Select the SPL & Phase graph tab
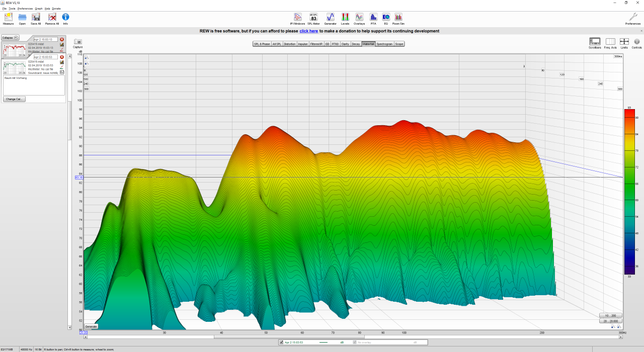644x352 pixels. pos(262,44)
